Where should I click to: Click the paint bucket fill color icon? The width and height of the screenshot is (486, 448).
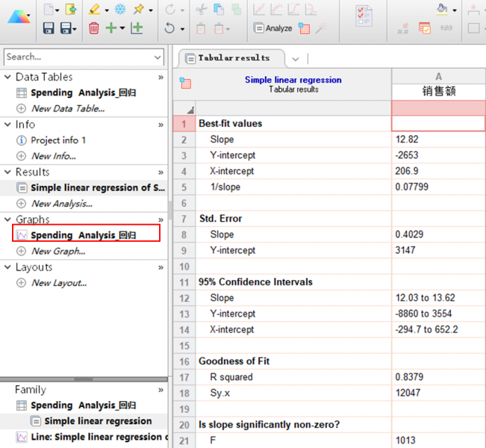[443, 10]
